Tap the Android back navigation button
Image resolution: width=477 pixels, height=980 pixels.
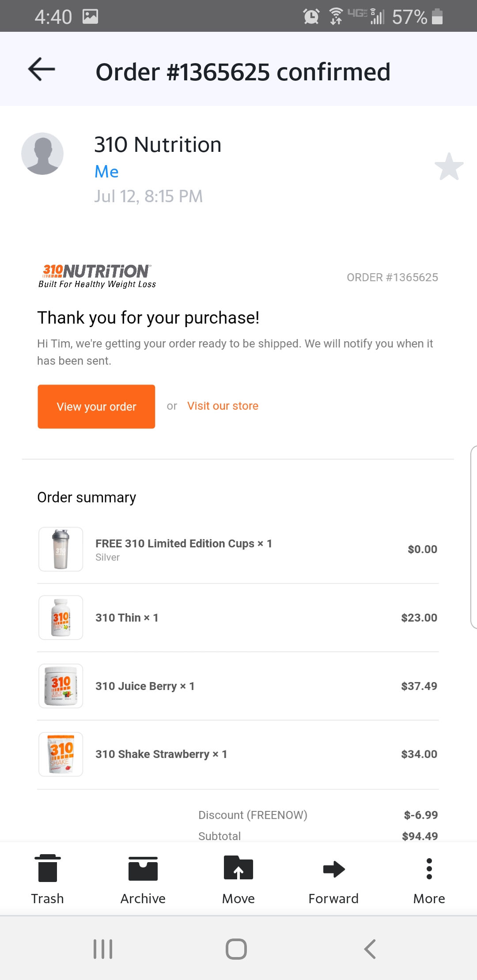[x=370, y=949]
